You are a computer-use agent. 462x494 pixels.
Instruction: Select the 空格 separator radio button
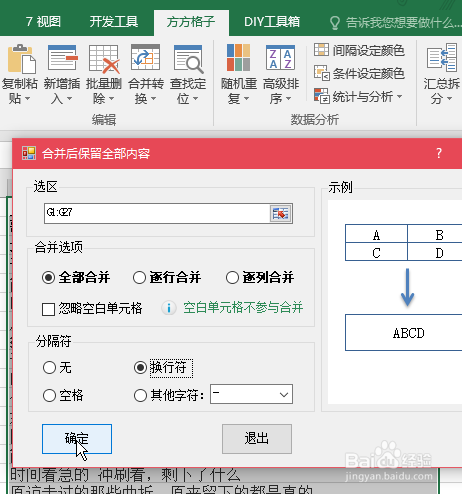point(49,395)
